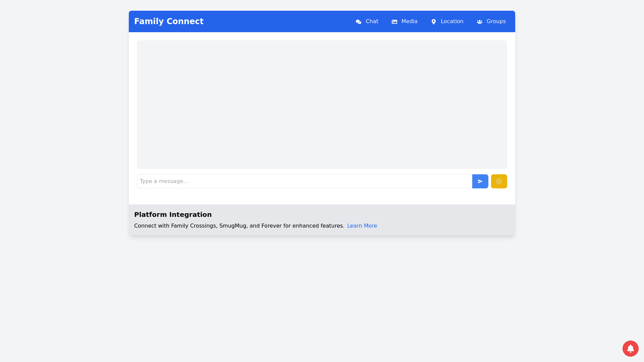Screen dimensions: 644x362
Task: Click the chat bubbles icon in navbar
Action: click(359, 22)
